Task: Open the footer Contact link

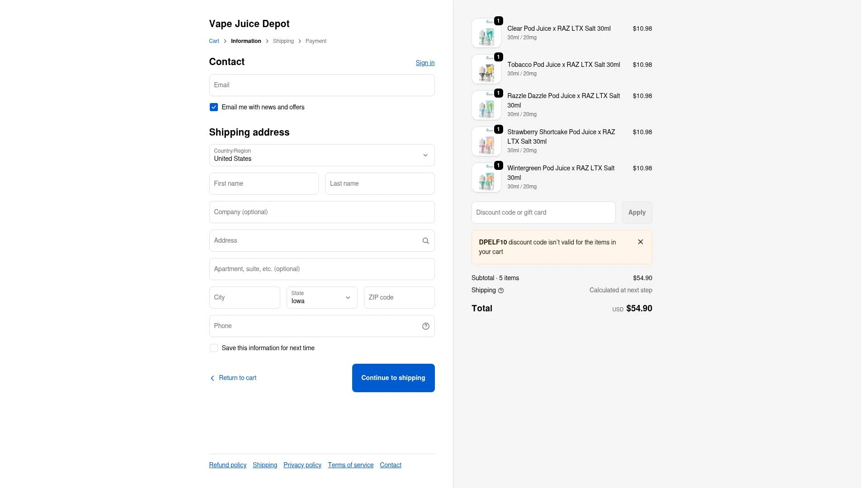Action: point(391,465)
